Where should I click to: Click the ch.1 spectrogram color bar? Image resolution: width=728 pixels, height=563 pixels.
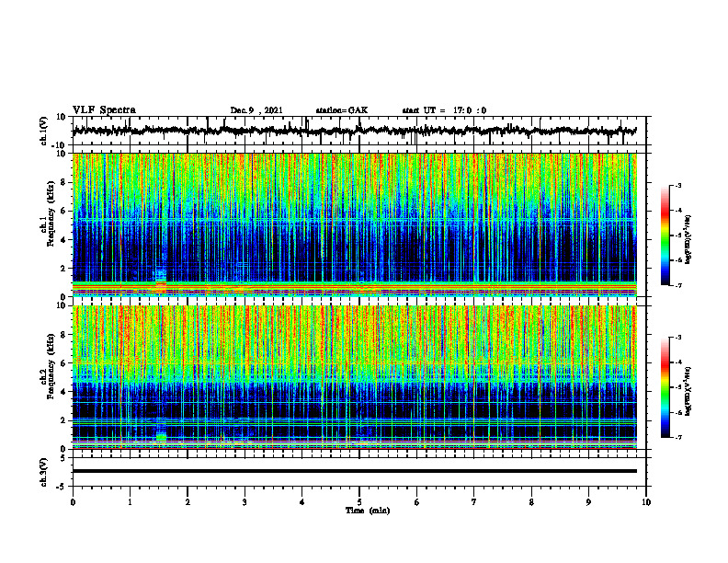(x=665, y=236)
